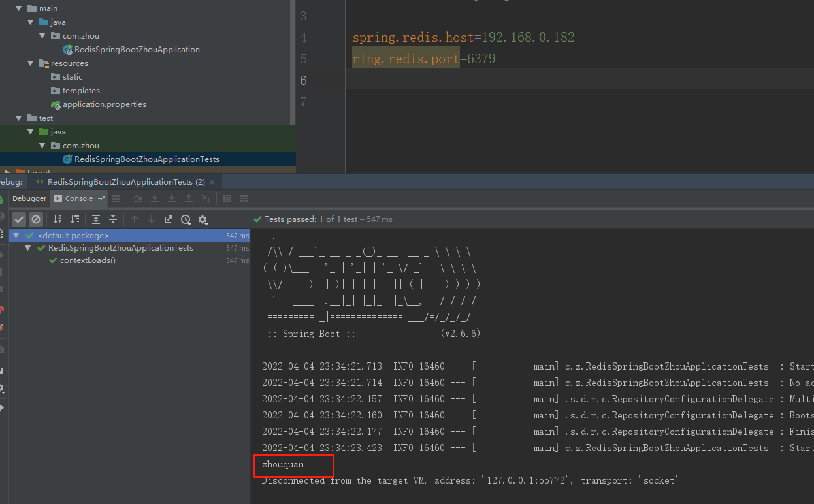Viewport: 814px width, 504px height.
Task: Collapse the RedisSpringBootZhouApplicationTests results node
Action: tap(27, 248)
